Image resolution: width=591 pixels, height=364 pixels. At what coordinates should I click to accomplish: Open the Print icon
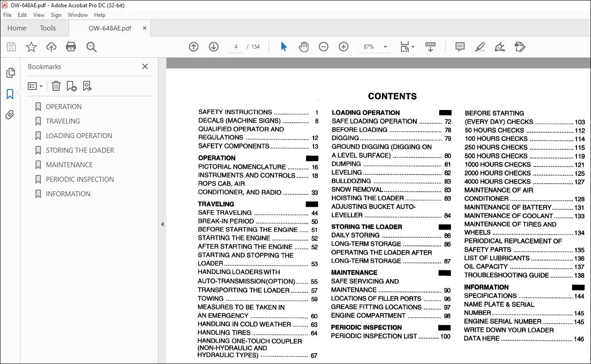click(x=71, y=47)
